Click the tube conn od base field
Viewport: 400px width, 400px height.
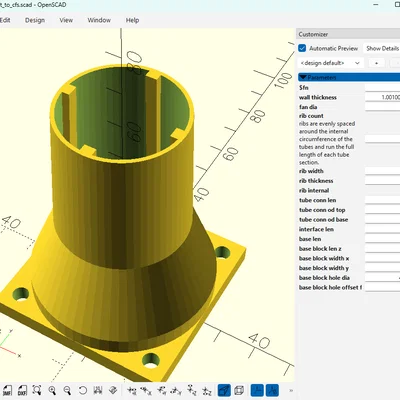pos(382,219)
